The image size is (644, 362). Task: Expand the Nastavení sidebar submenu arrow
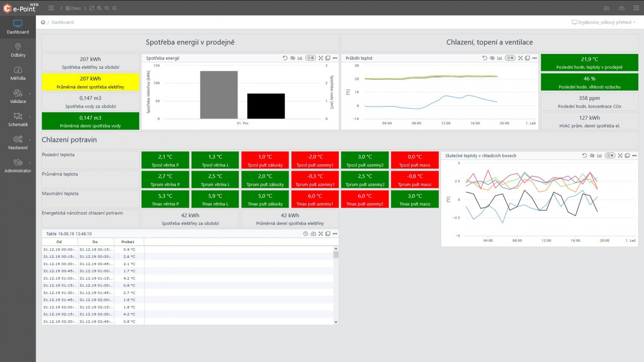tap(30, 140)
